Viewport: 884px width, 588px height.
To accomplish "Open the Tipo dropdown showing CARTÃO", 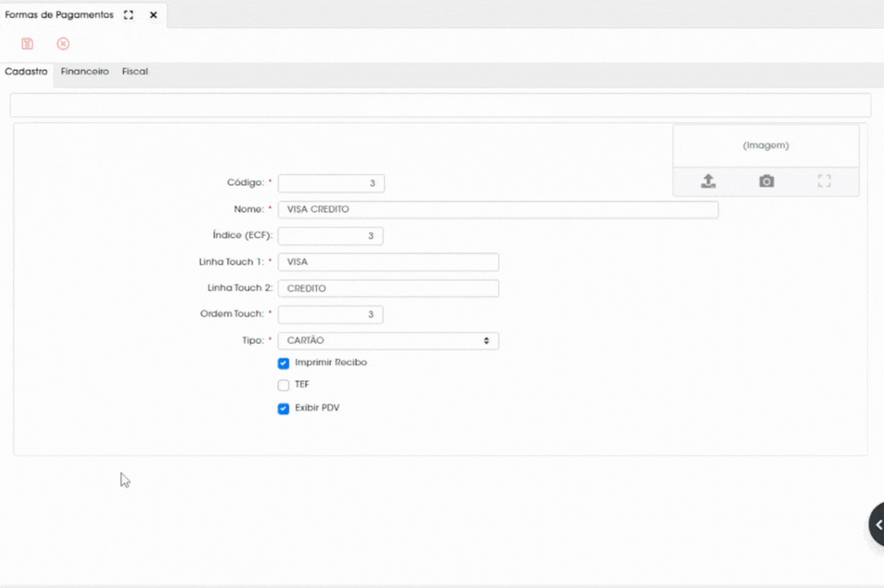I will 388,341.
